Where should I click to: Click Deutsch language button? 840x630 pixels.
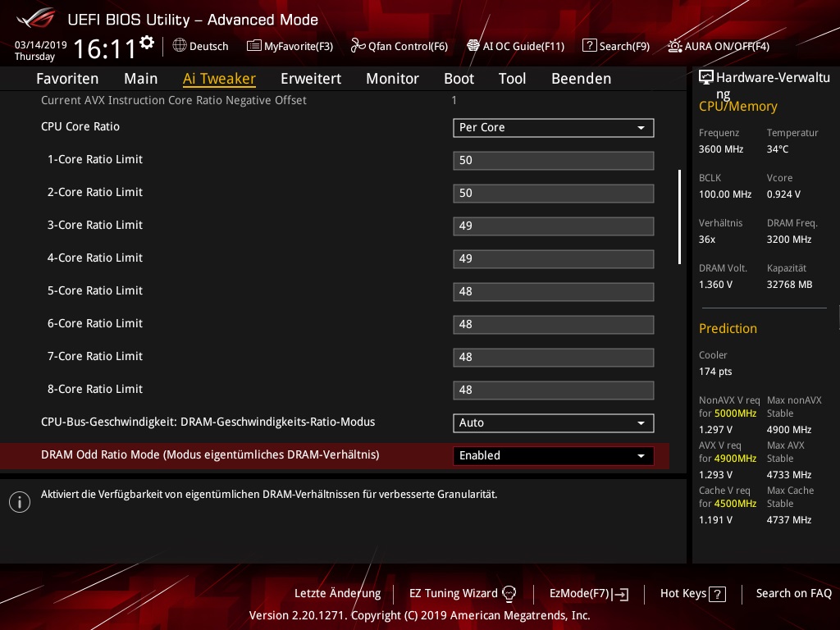[x=200, y=46]
